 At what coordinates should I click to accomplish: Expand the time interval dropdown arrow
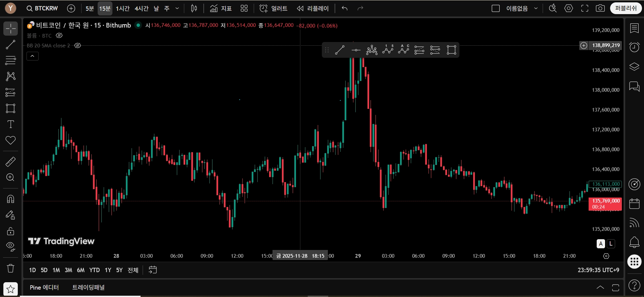coord(177,8)
